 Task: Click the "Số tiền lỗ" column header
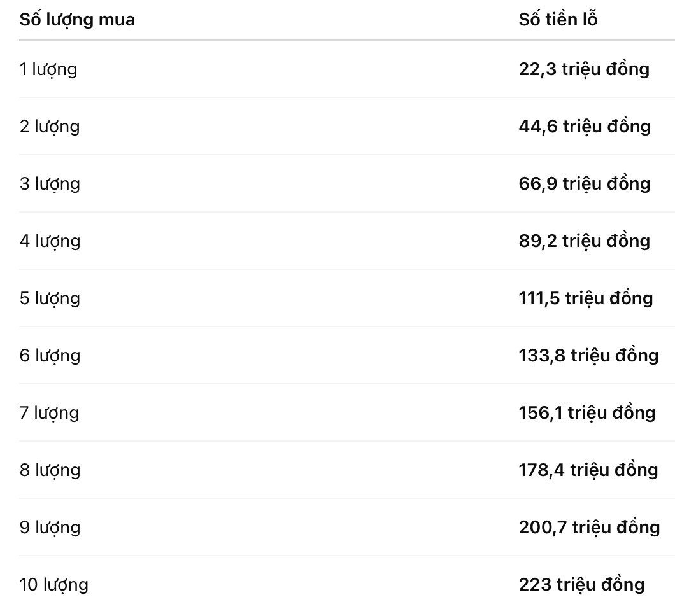[558, 20]
